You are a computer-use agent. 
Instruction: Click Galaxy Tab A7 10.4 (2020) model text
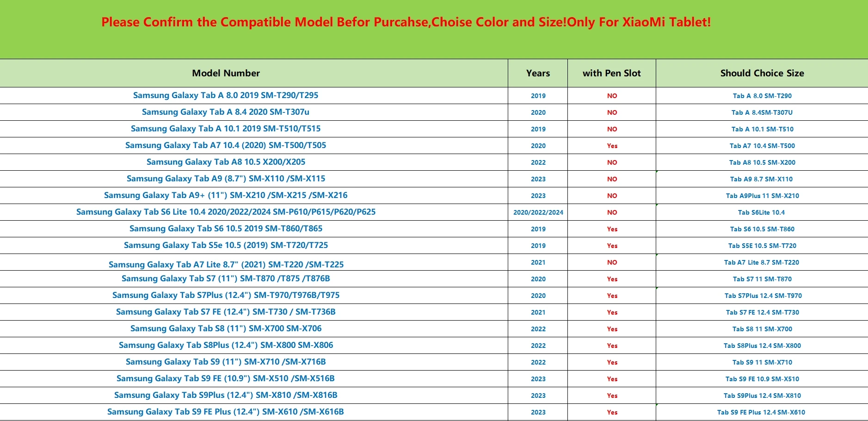point(226,145)
